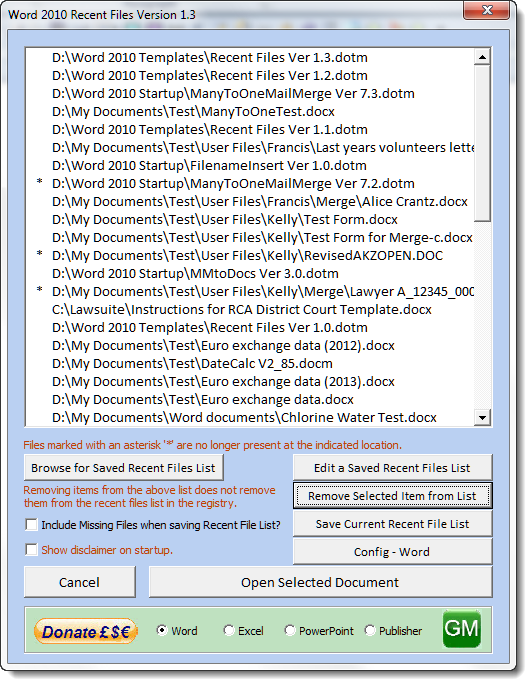Close the Recent Files dialog window
Viewport: 532px width, 686px height.
(x=486, y=10)
